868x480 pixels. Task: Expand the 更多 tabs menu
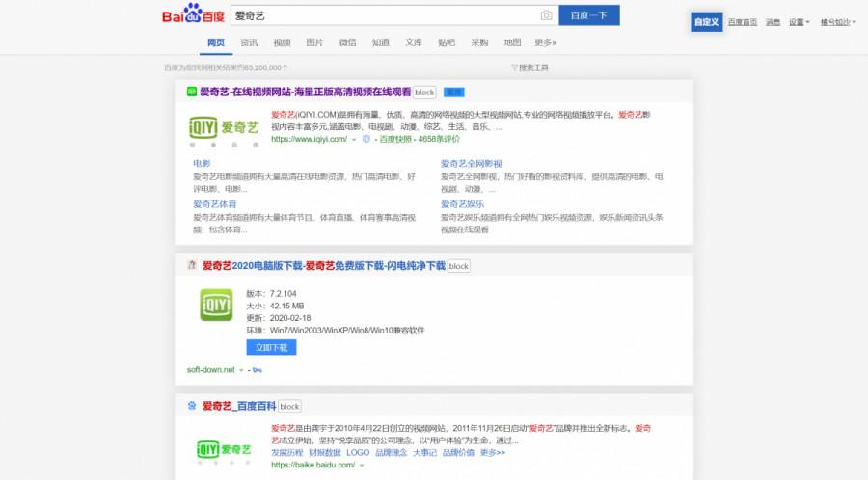[545, 42]
